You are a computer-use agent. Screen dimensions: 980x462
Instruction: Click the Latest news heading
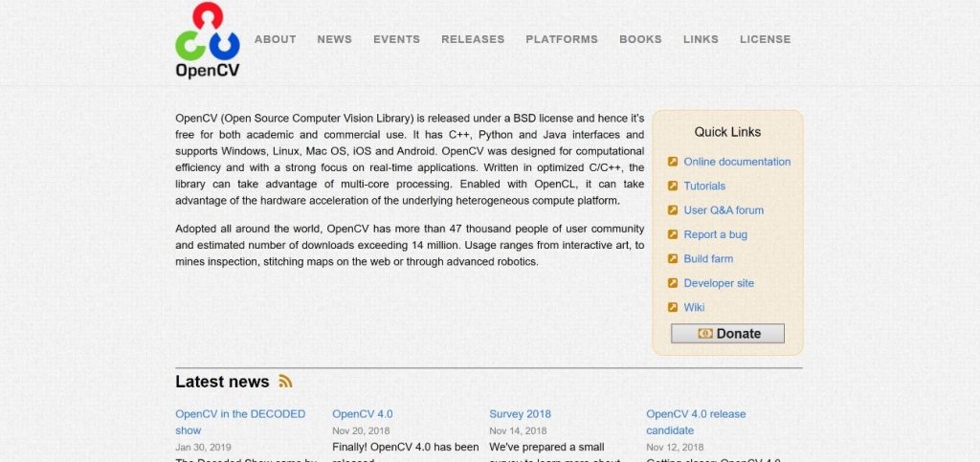pos(222,382)
